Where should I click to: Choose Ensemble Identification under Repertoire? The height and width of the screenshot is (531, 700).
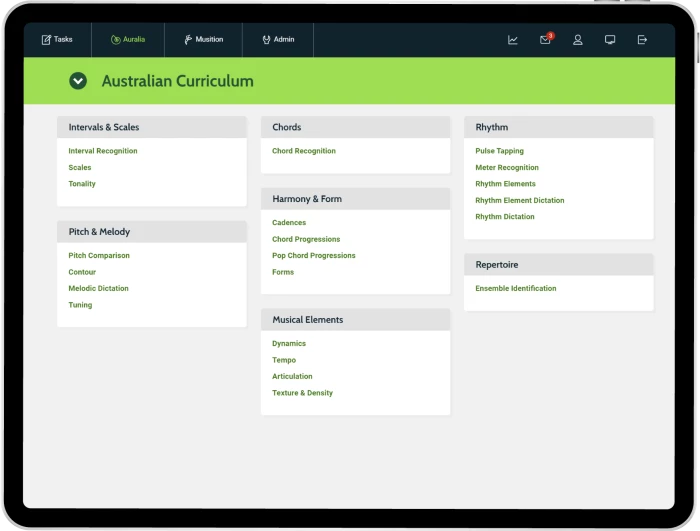point(516,288)
